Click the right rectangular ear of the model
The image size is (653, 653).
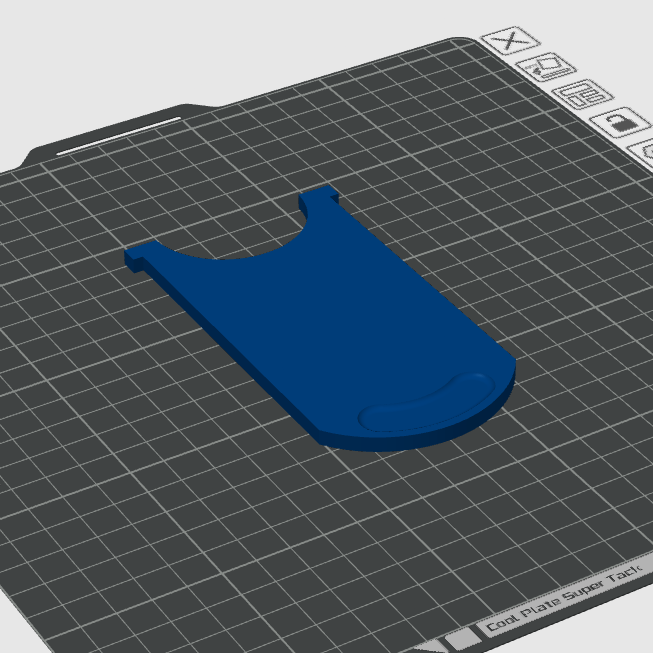(322, 199)
